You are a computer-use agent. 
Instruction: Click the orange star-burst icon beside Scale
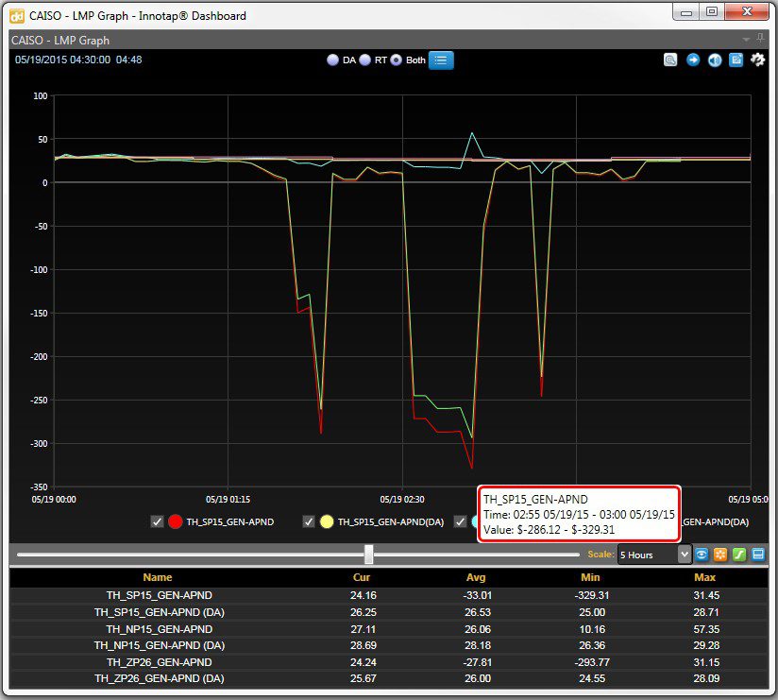[720, 554]
